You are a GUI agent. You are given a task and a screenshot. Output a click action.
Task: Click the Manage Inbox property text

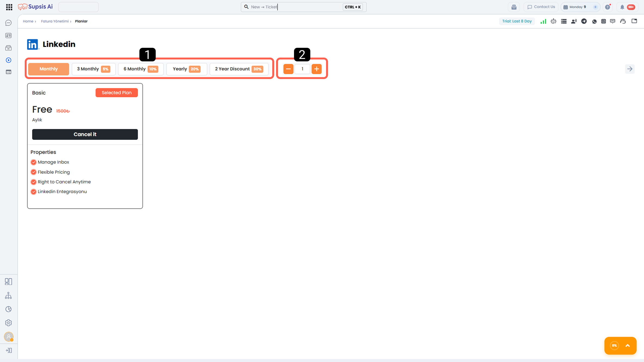(53, 162)
